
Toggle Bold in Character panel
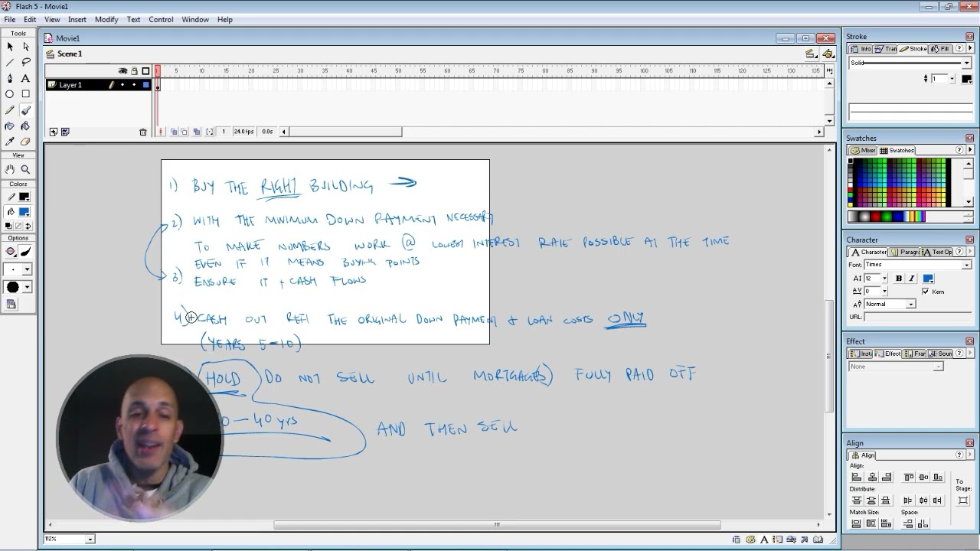(x=899, y=279)
